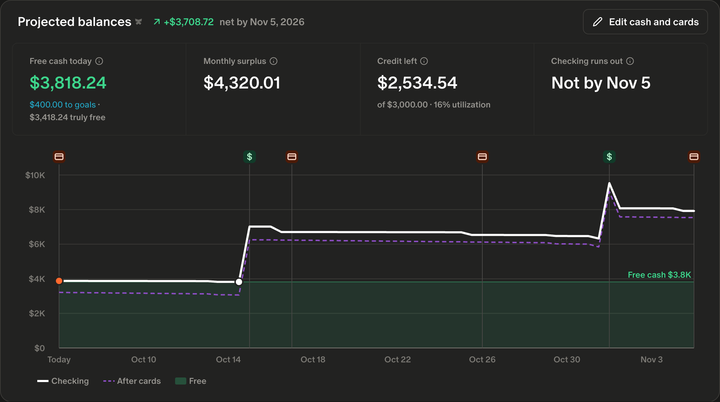The height and width of the screenshot is (402, 720).
Task: Click the +$3,708.72 net change figure
Action: [x=189, y=22]
